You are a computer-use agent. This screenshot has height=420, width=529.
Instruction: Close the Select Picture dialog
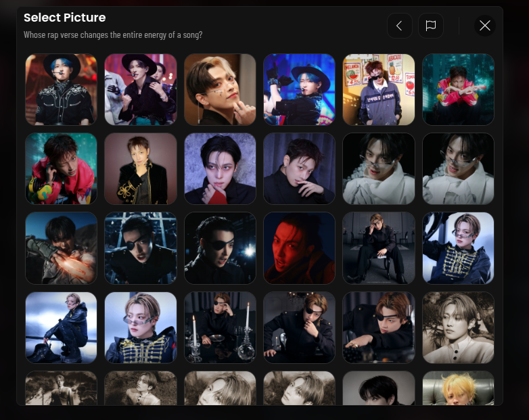[x=485, y=26]
